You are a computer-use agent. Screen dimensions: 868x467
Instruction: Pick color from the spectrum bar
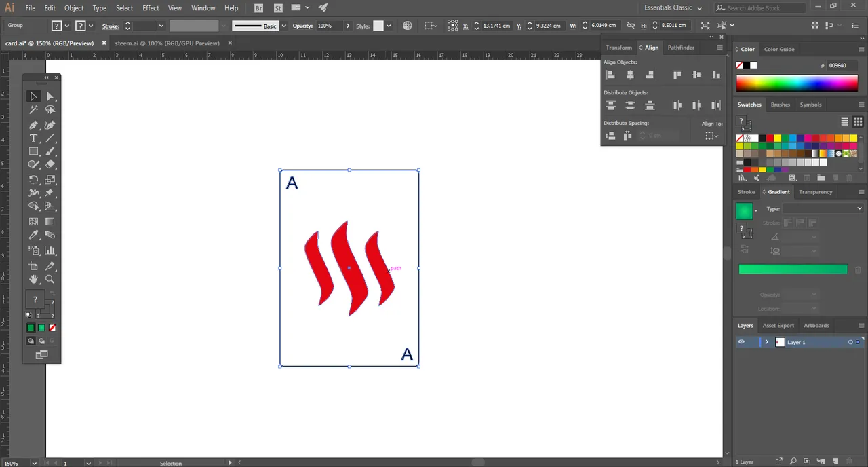click(797, 83)
